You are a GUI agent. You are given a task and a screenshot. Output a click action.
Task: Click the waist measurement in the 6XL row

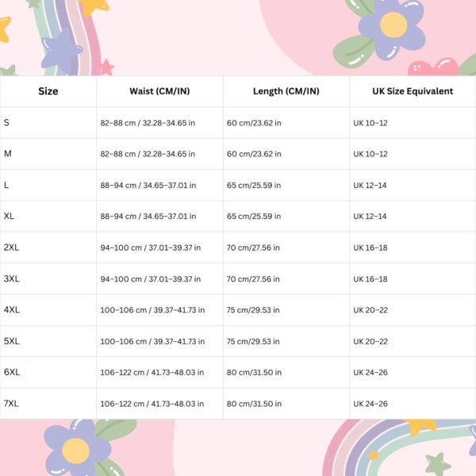152,373
